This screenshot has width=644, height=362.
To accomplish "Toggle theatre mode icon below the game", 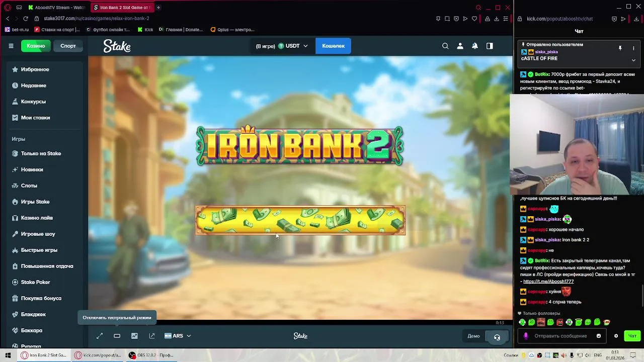I will 117,336.
